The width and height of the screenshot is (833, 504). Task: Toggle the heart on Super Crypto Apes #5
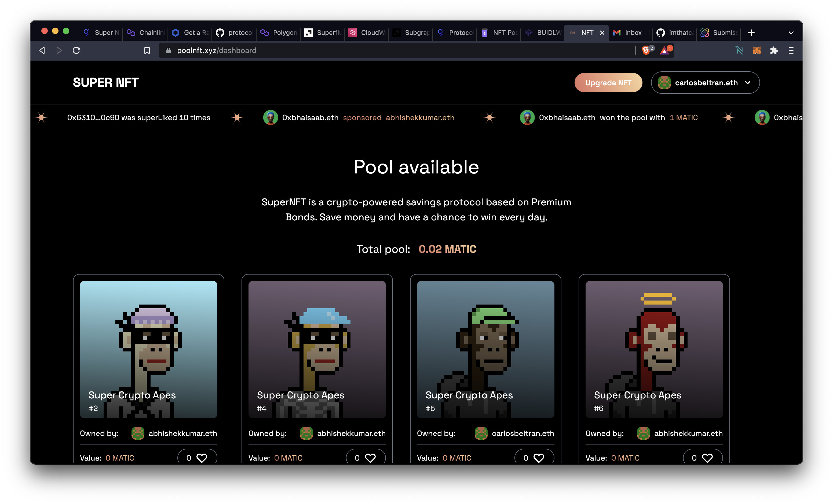[539, 458]
